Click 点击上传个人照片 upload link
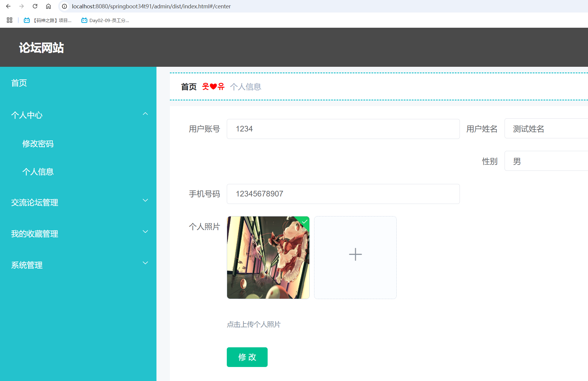 (x=253, y=324)
